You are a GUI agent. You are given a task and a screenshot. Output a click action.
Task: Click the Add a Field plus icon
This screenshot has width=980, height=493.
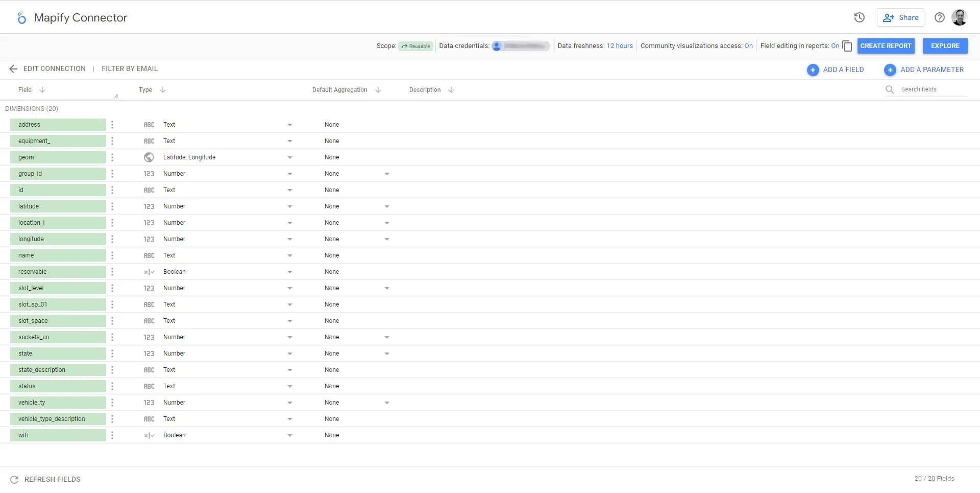click(813, 70)
